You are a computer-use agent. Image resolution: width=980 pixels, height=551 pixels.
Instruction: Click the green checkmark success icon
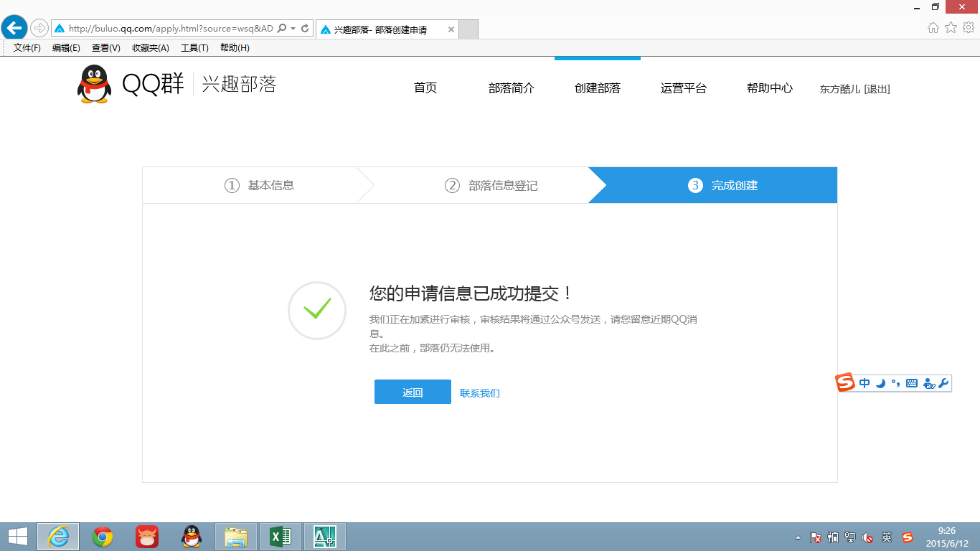tap(317, 310)
